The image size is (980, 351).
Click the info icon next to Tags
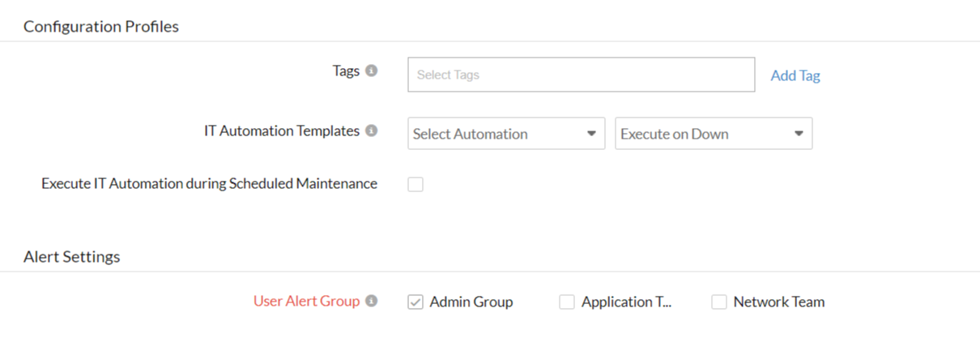[372, 71]
